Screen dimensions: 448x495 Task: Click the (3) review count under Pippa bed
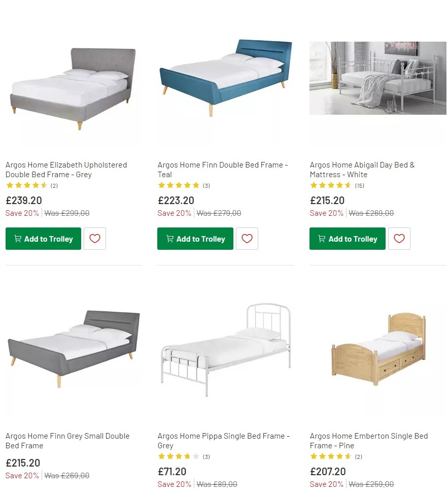pyautogui.click(x=206, y=456)
